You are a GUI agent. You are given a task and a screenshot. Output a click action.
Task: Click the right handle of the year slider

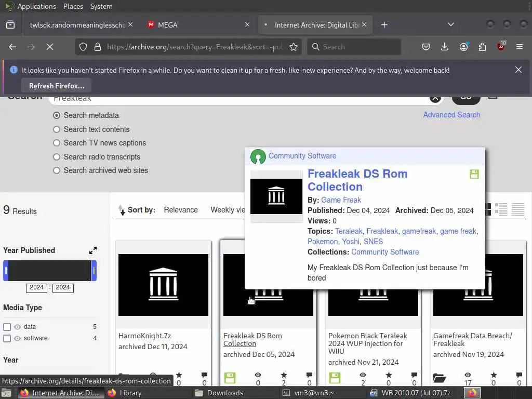pos(94,270)
